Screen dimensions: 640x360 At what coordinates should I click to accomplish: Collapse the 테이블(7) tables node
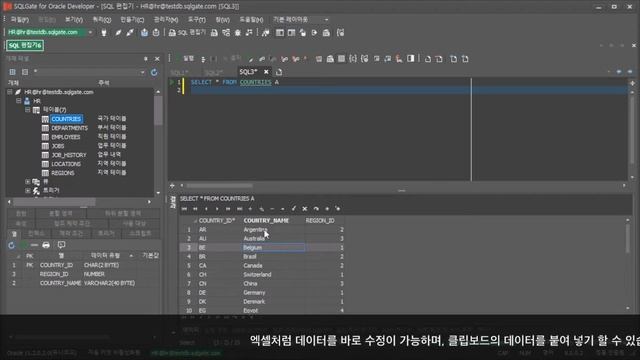pos(27,110)
